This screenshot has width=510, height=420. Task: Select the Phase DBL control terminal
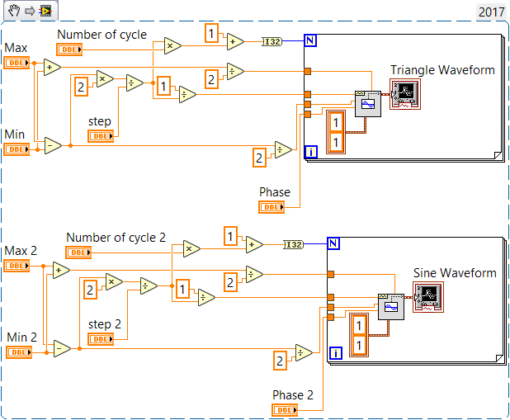click(x=272, y=207)
